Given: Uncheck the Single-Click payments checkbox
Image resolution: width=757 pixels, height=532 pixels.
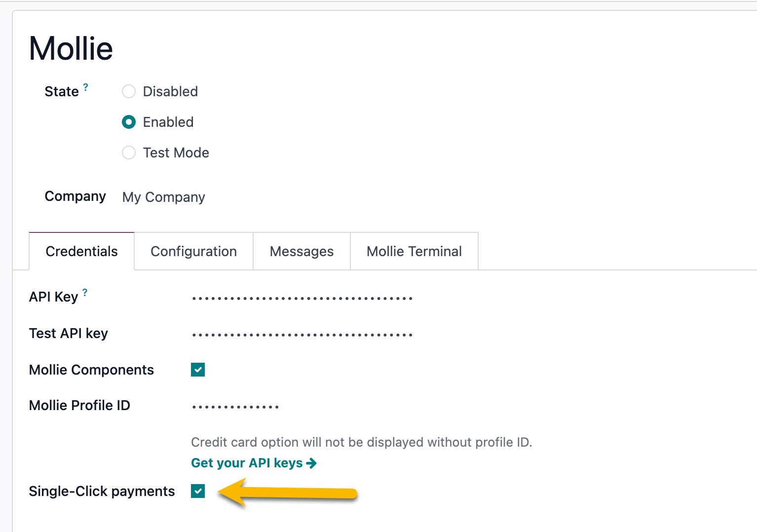Looking at the screenshot, I should pos(198,492).
